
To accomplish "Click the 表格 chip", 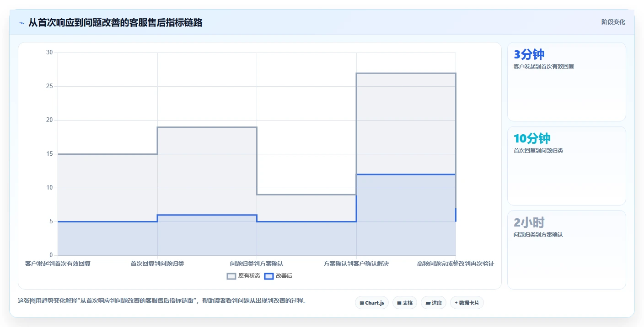I will pyautogui.click(x=405, y=303).
